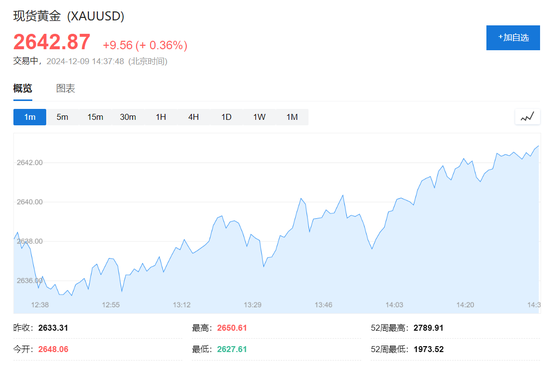Choose the 1D timeframe
Viewport: 550px width, 367px height.
click(226, 117)
